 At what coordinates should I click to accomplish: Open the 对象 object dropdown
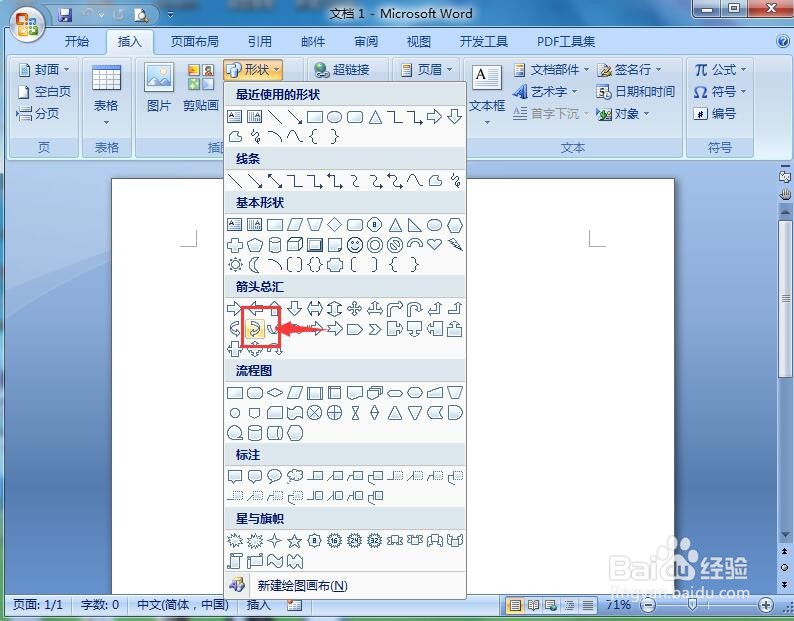tap(623, 113)
